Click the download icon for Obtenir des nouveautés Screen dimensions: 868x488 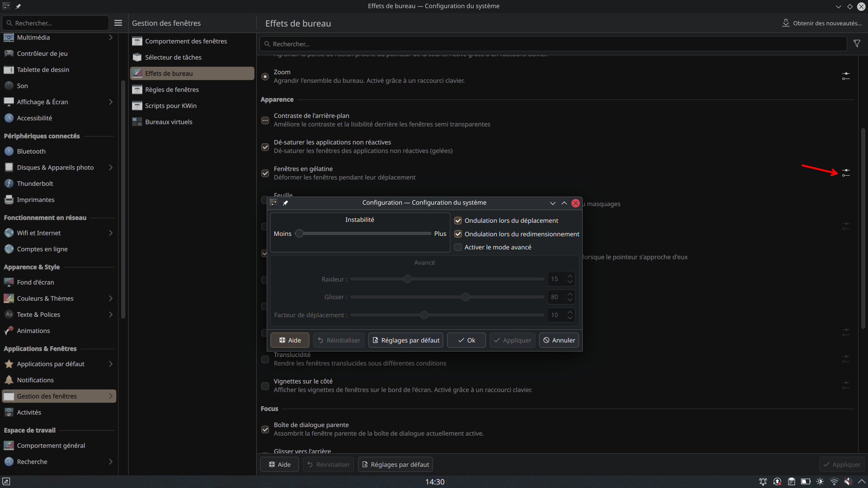click(786, 23)
